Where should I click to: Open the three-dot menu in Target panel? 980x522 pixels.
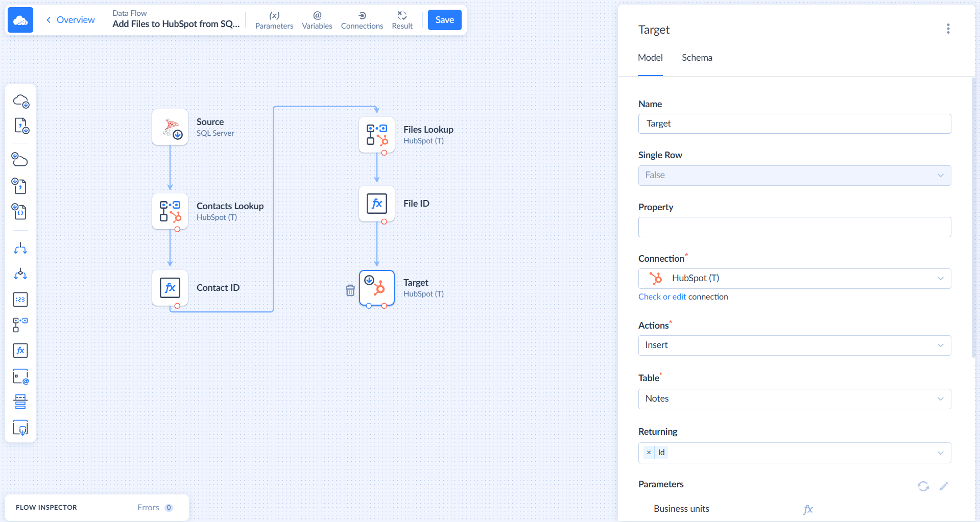[948, 29]
